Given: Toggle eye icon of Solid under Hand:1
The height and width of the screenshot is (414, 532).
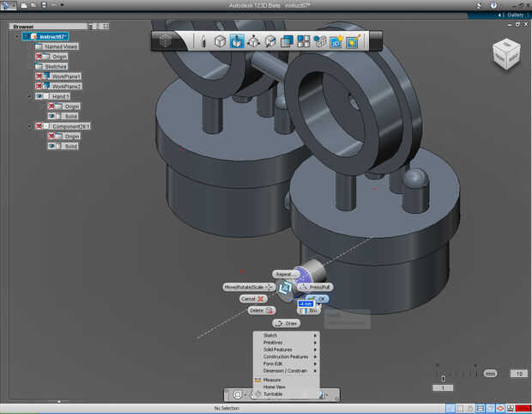Looking at the screenshot, I should tap(51, 116).
